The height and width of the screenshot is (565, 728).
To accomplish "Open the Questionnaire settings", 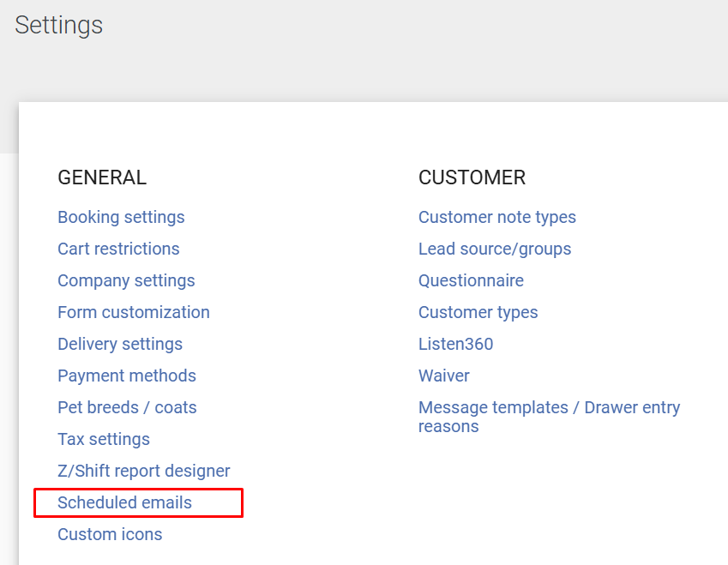I will click(471, 281).
